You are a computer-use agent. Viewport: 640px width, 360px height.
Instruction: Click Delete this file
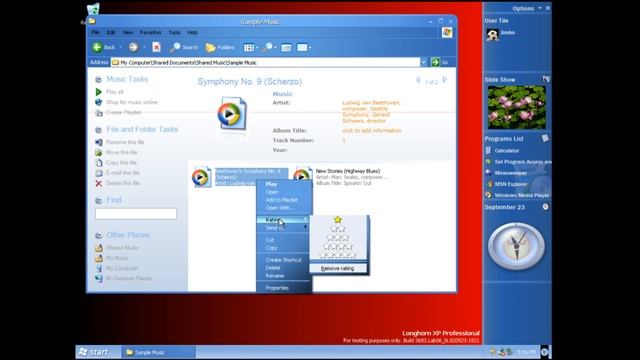[123, 183]
